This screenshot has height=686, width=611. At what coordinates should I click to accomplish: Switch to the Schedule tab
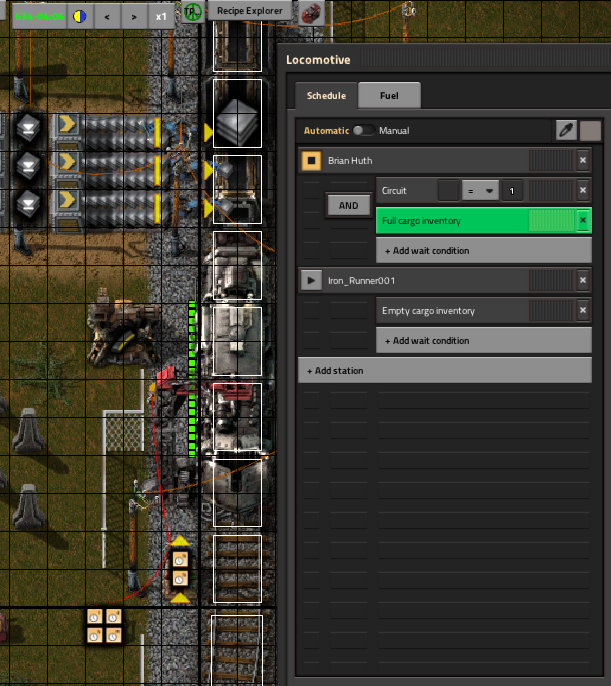point(326,95)
